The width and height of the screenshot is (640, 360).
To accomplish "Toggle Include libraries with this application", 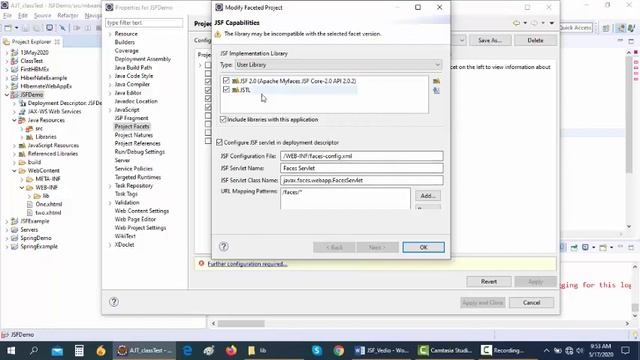I will tap(223, 119).
